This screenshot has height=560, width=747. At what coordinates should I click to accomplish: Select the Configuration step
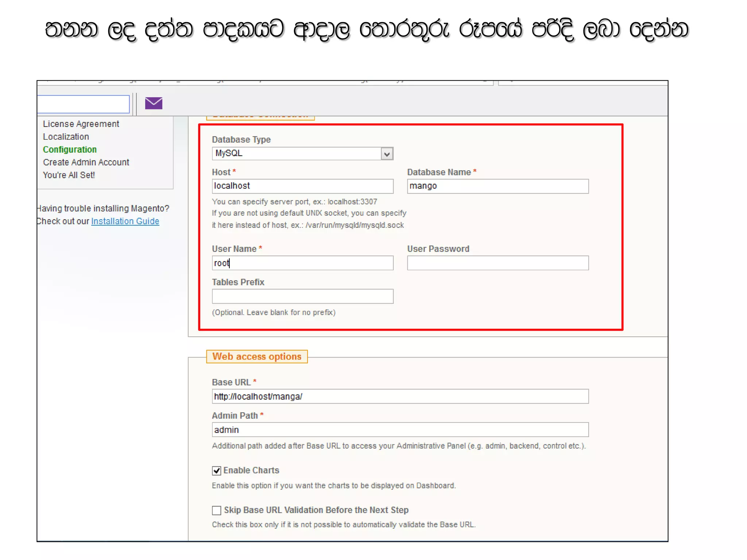click(70, 149)
